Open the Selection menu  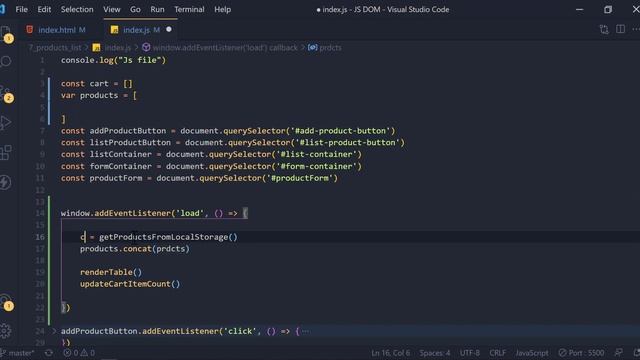click(77, 9)
